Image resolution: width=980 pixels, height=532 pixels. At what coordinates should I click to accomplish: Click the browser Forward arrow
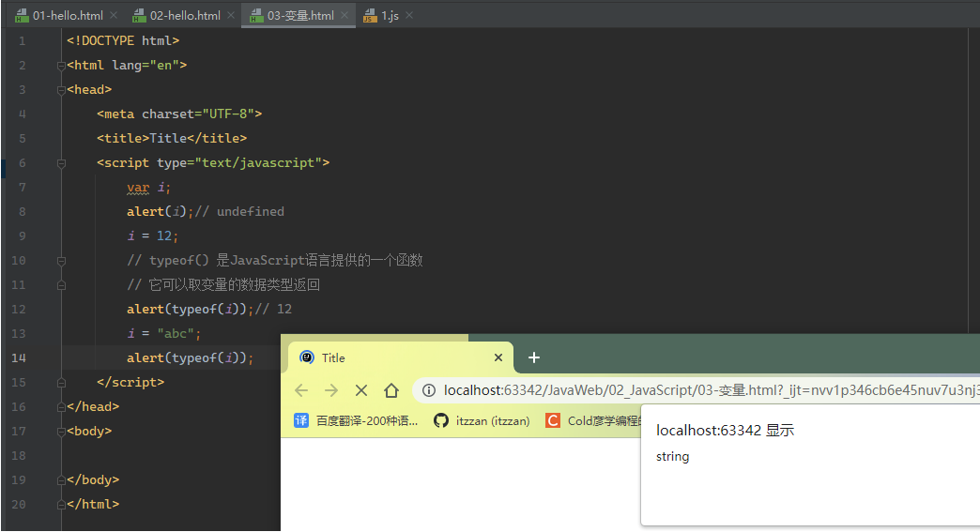(x=331, y=391)
